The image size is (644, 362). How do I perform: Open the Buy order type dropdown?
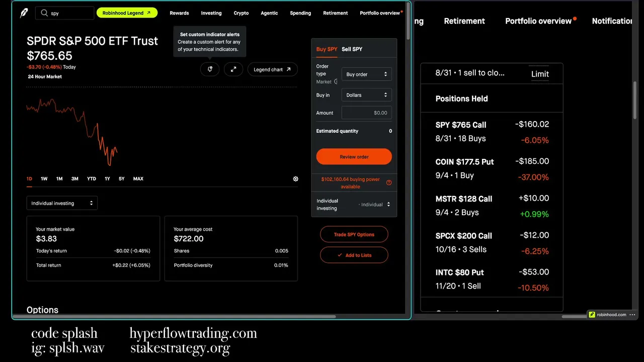(x=366, y=74)
